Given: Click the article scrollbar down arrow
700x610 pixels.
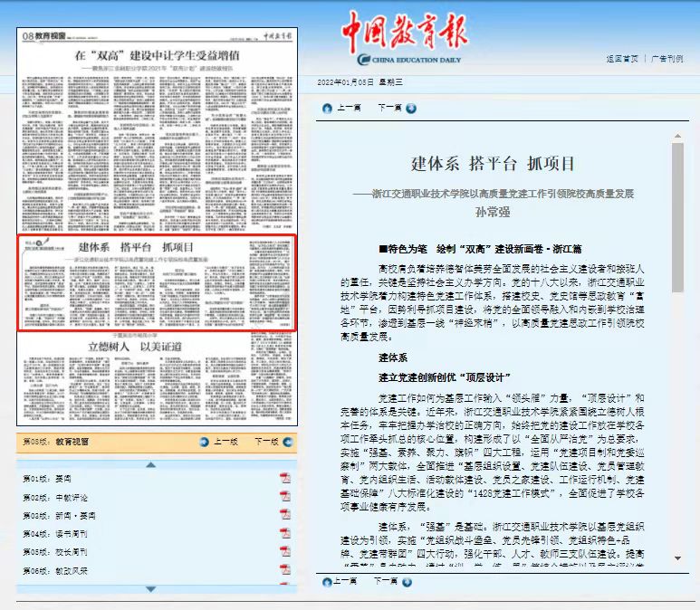Looking at the screenshot, I should click(677, 558).
